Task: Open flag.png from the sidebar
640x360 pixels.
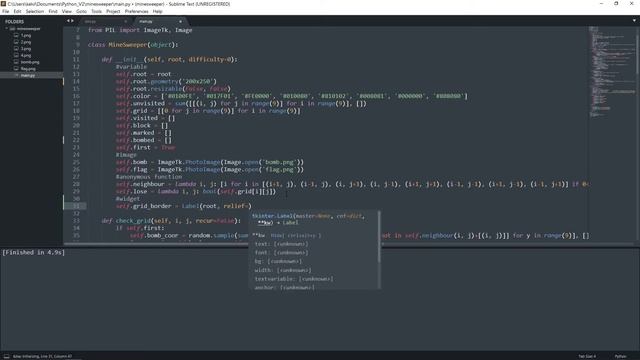Action: click(x=28, y=69)
